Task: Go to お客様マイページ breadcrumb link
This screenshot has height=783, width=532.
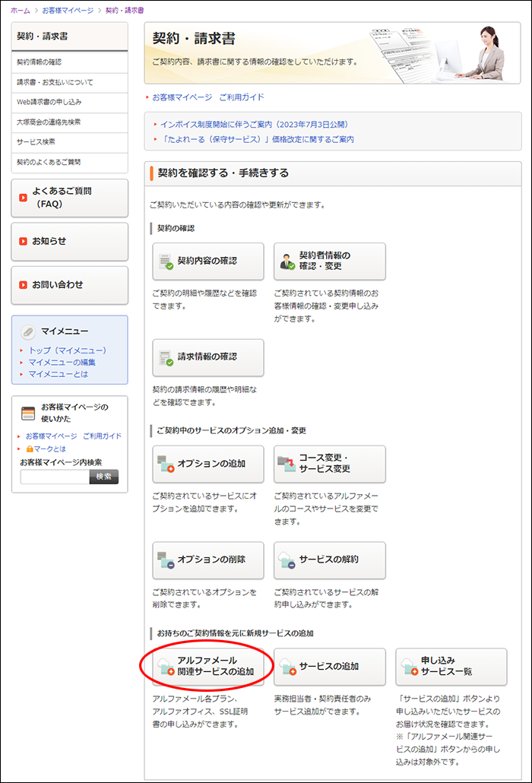Action: click(x=68, y=11)
